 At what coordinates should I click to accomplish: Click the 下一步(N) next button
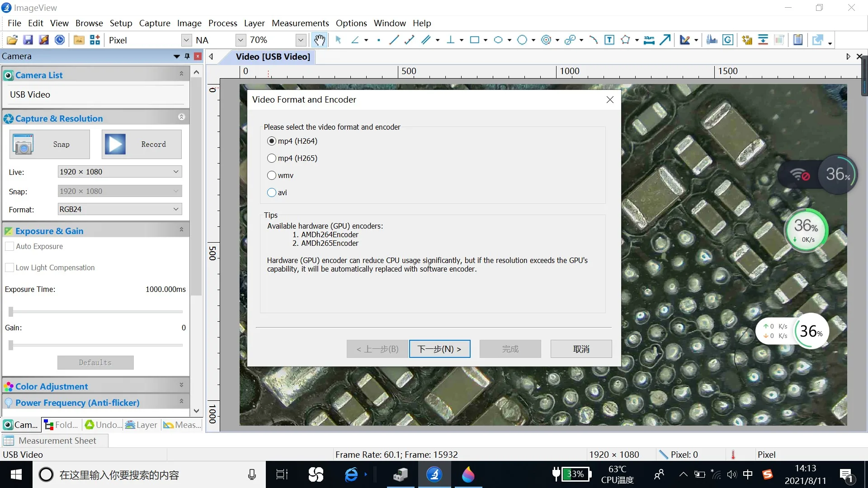[439, 349]
